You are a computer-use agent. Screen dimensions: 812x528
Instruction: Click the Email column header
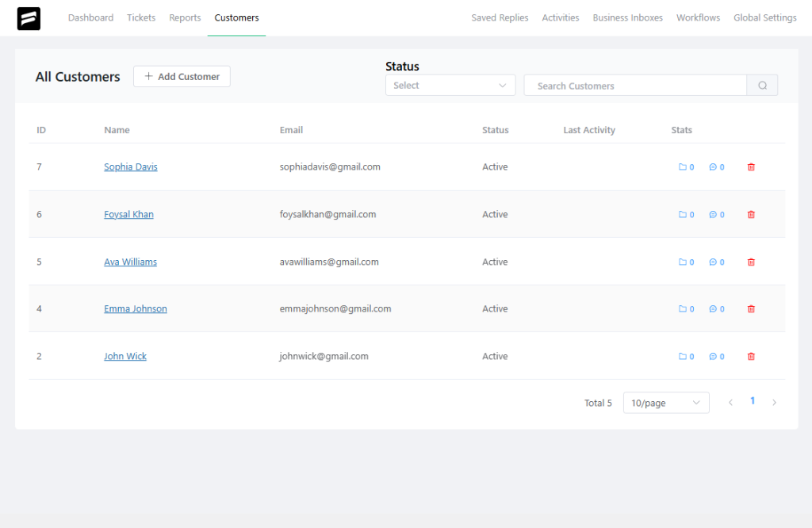[x=291, y=130]
